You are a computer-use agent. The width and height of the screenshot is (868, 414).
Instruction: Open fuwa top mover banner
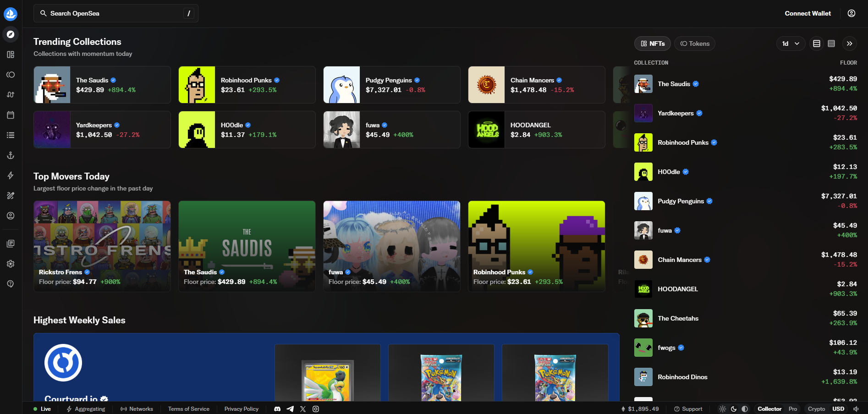coord(392,246)
